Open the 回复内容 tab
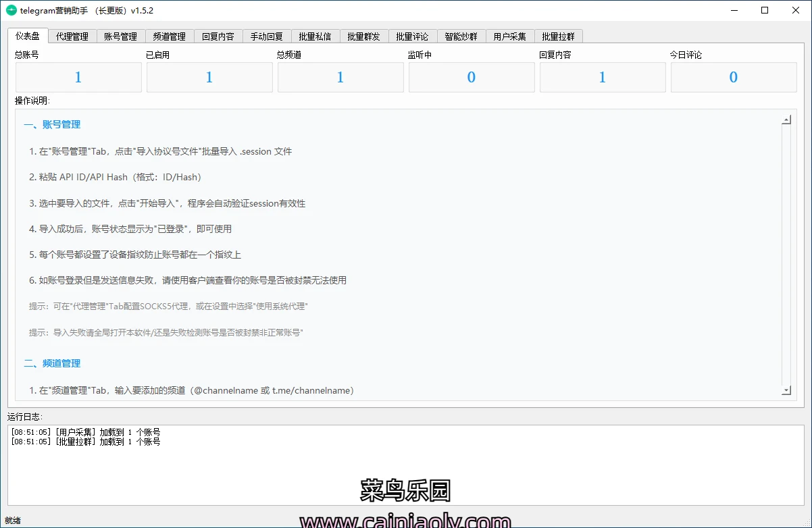This screenshot has width=812, height=528. click(x=218, y=36)
